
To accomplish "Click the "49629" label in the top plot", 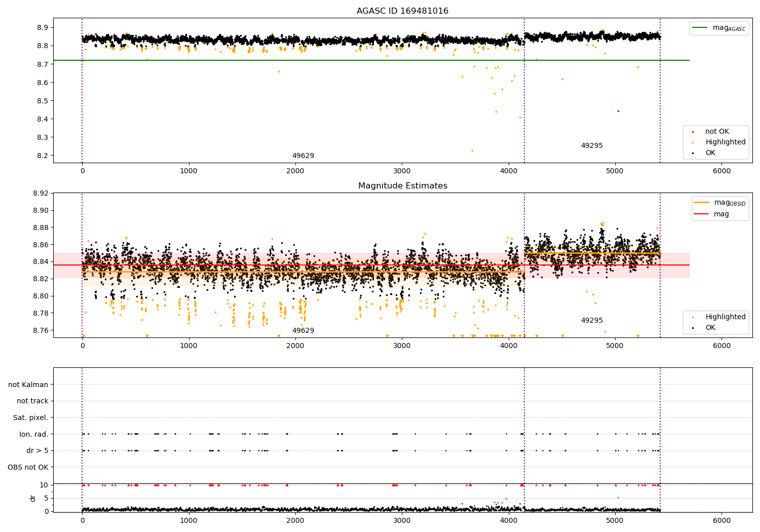I will coord(303,156).
